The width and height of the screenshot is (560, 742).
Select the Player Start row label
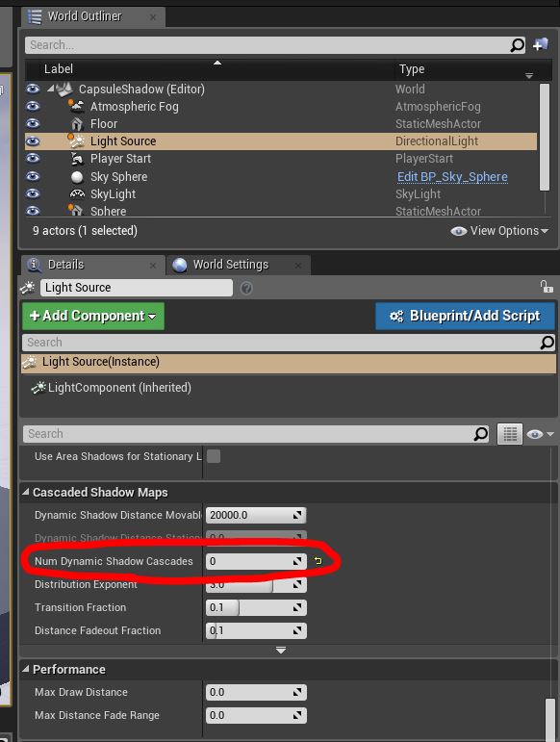[x=120, y=159]
